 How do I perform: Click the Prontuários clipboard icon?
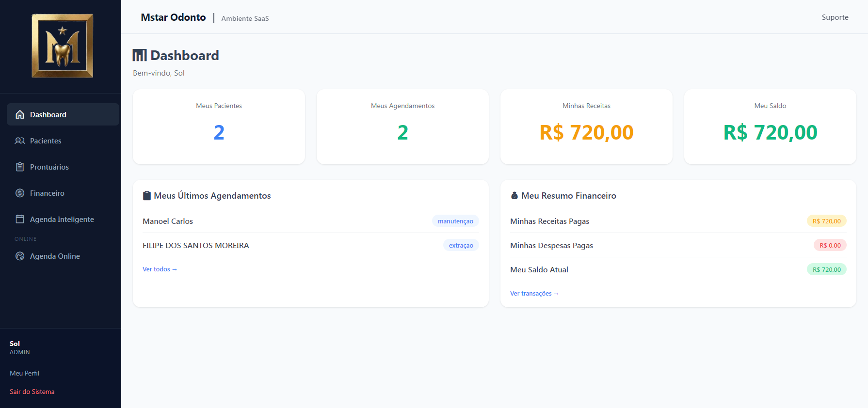tap(20, 167)
